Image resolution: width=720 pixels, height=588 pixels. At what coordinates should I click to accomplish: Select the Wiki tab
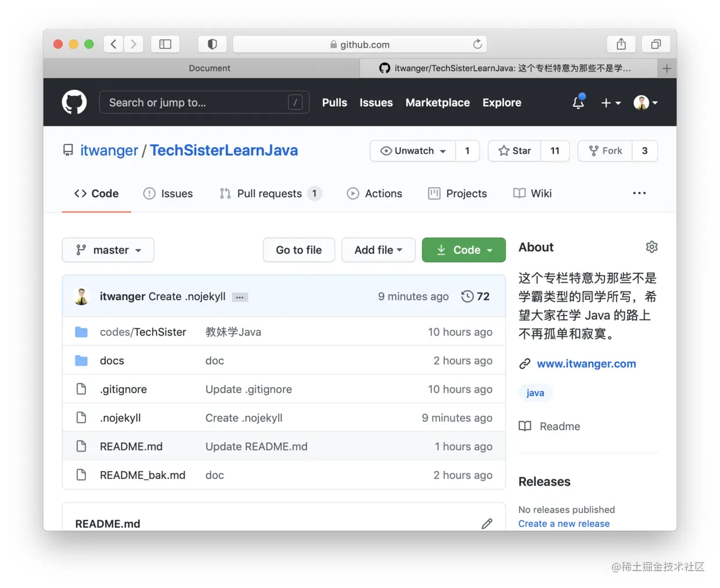coord(532,194)
